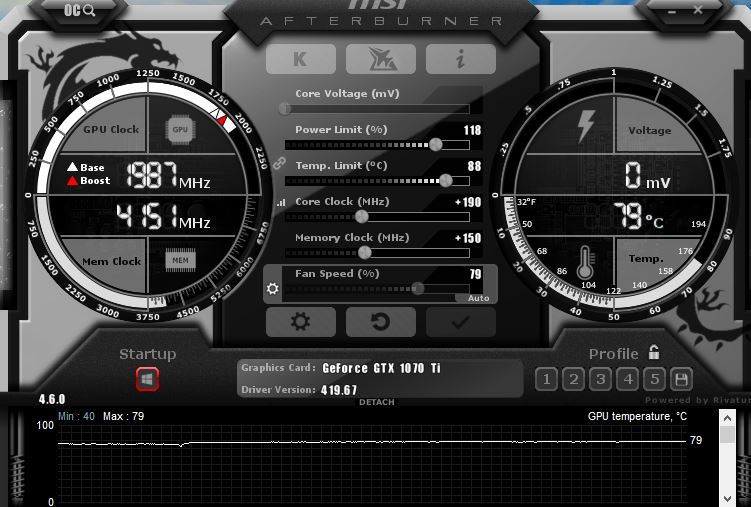Click the monitor graph scroll up arrow
The image size is (751, 507).
click(x=727, y=418)
